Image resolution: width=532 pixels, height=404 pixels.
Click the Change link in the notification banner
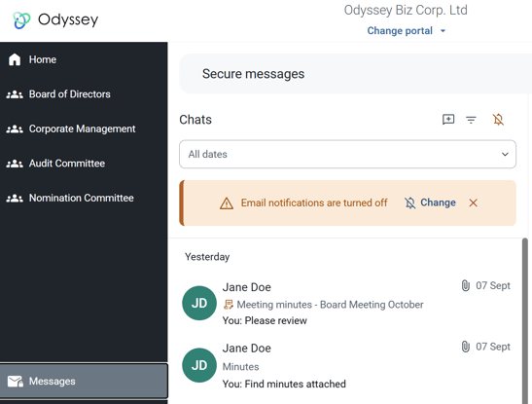pos(438,202)
